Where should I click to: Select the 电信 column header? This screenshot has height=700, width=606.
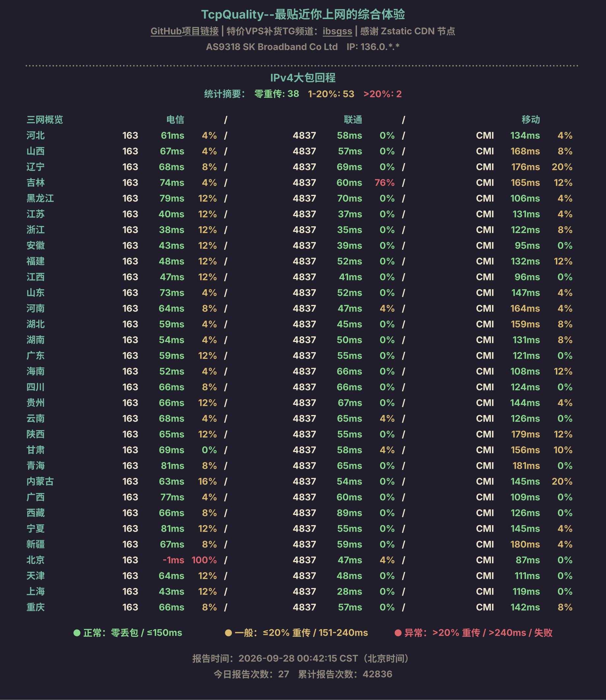175,120
